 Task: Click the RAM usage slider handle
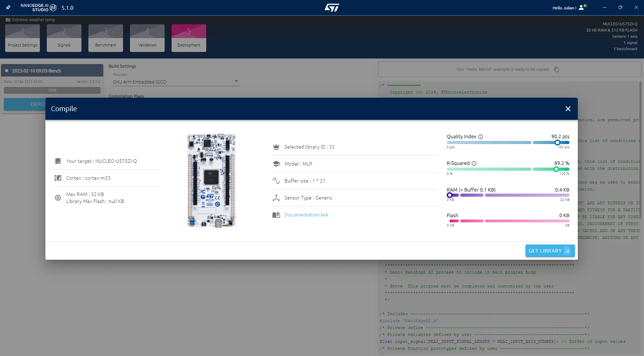click(450, 195)
